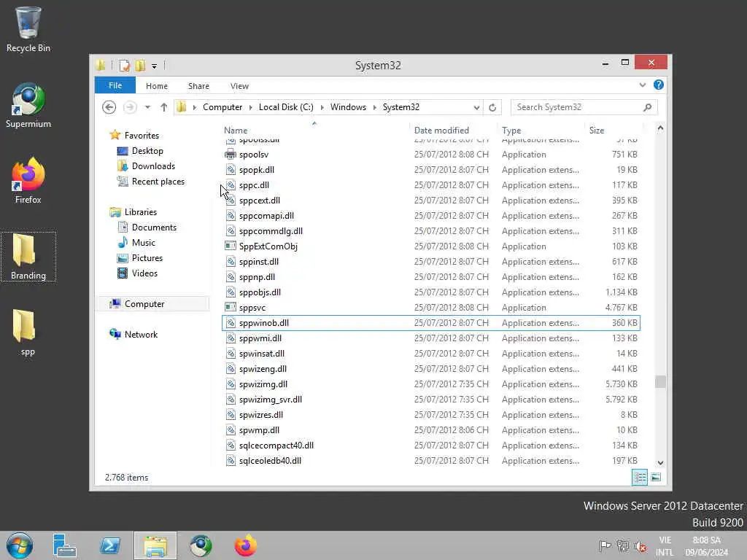Refresh the System32 folder view
Image resolution: width=747 pixels, height=560 pixels.
492,107
